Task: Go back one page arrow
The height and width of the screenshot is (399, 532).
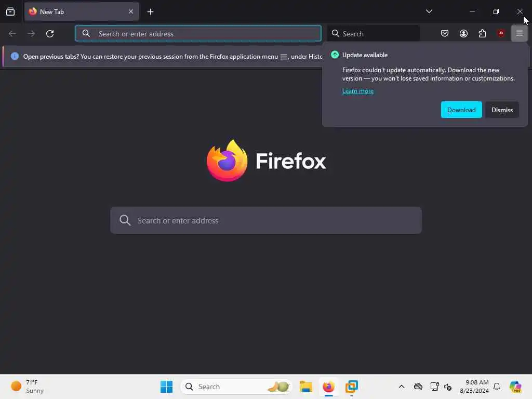Action: (12, 34)
